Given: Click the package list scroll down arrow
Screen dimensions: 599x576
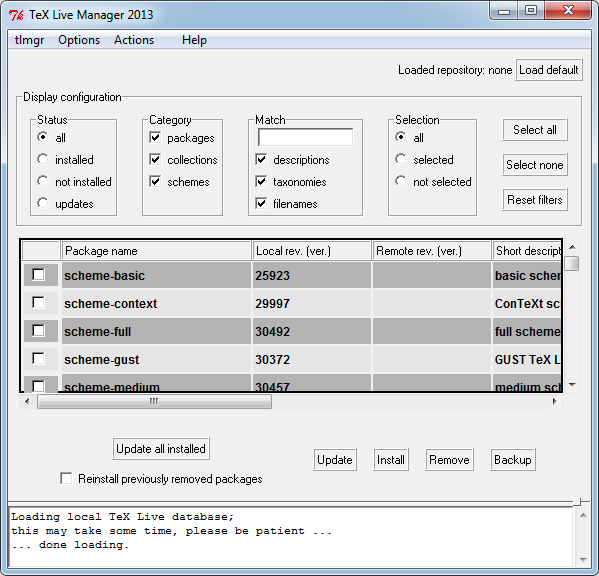Looking at the screenshot, I should pyautogui.click(x=572, y=385).
